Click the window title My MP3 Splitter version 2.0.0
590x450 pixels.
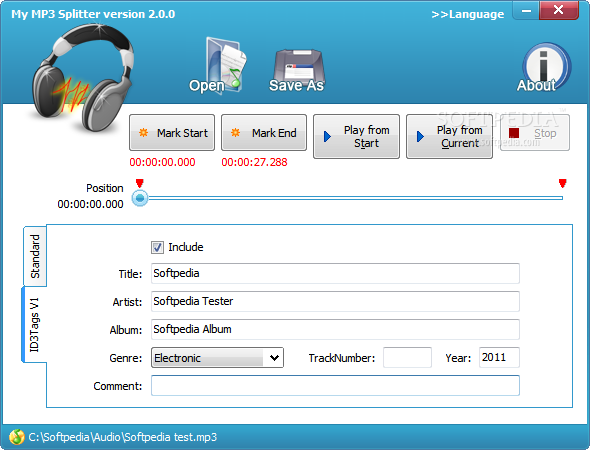(93, 14)
